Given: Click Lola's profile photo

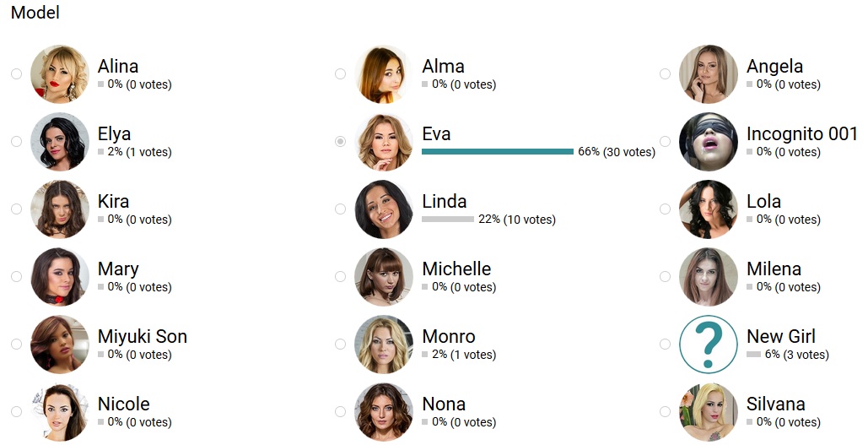Looking at the screenshot, I should click(x=708, y=209).
